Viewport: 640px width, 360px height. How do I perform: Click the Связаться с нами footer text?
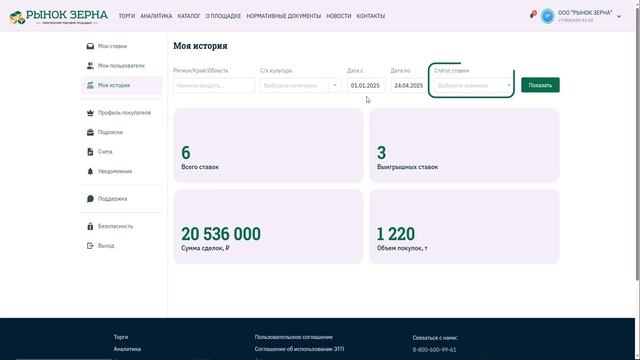(x=435, y=338)
